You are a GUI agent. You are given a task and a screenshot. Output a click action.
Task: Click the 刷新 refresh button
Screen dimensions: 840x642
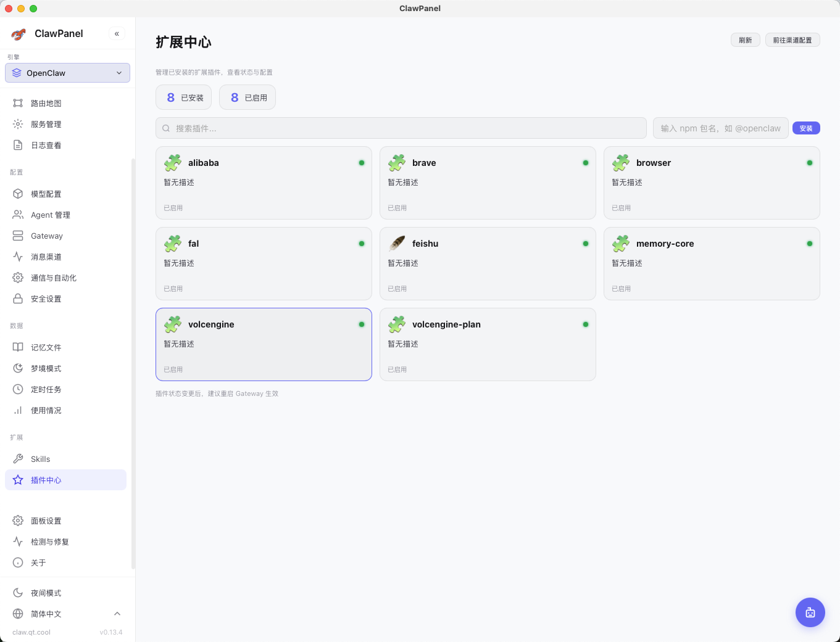click(x=745, y=40)
